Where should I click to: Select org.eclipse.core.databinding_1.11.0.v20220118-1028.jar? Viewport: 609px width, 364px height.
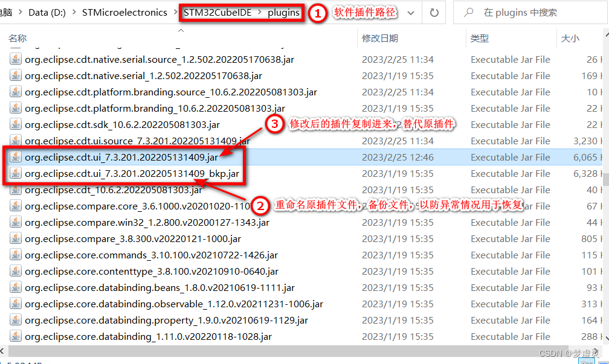click(x=148, y=336)
